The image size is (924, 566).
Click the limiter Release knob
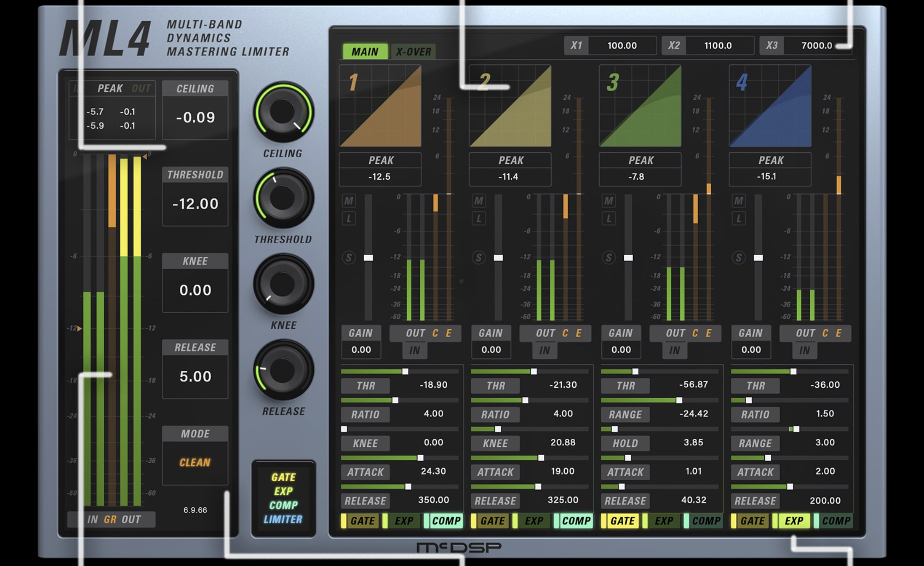(x=283, y=370)
